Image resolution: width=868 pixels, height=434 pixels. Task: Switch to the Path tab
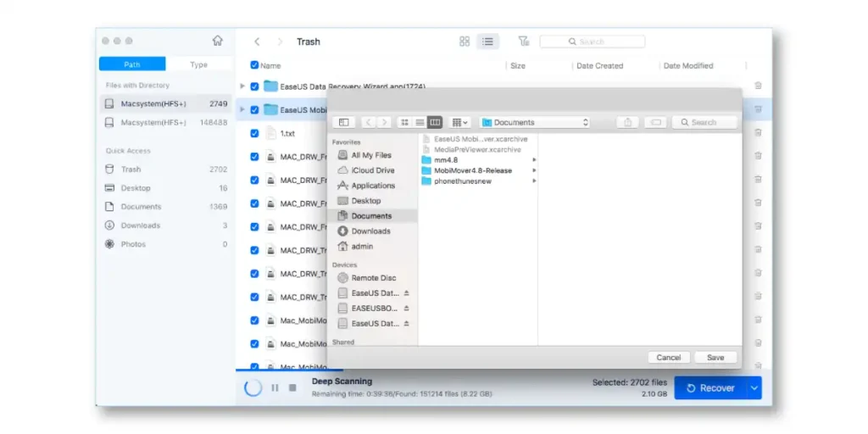coord(132,64)
